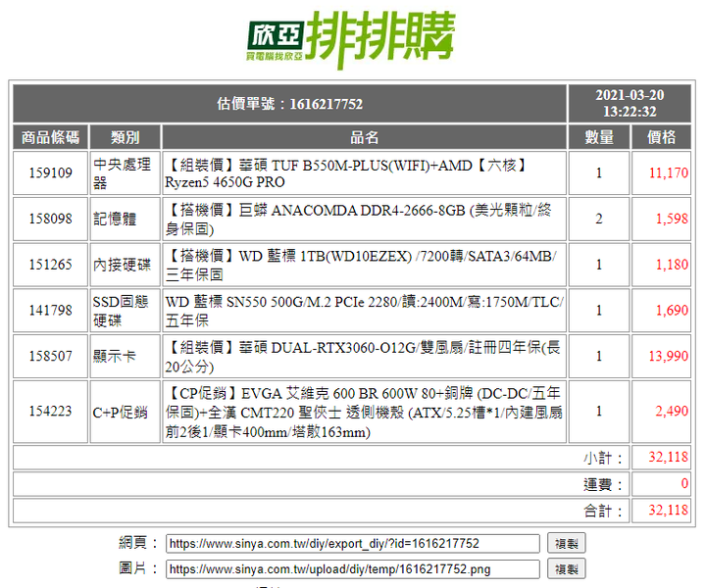Click the 品名 column header
706x588 pixels.
pos(364,137)
